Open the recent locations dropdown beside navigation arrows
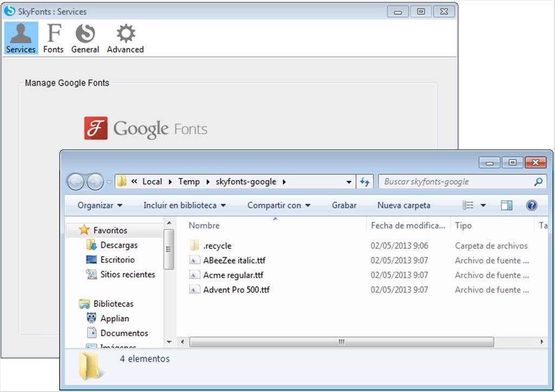 [110, 182]
